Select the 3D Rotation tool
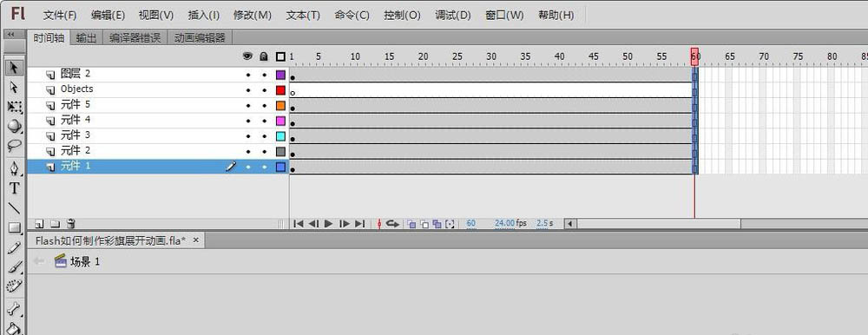Viewport: 868px width, 335px height. click(14, 126)
